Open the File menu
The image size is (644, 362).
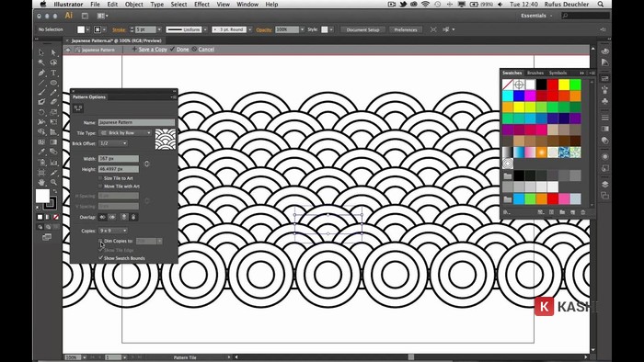[x=95, y=4]
